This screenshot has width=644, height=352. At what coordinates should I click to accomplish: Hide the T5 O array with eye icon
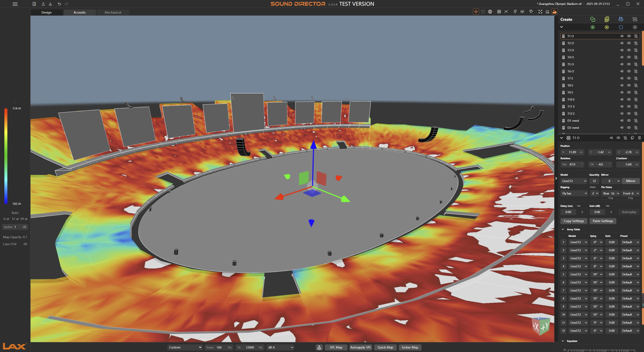[x=629, y=64]
